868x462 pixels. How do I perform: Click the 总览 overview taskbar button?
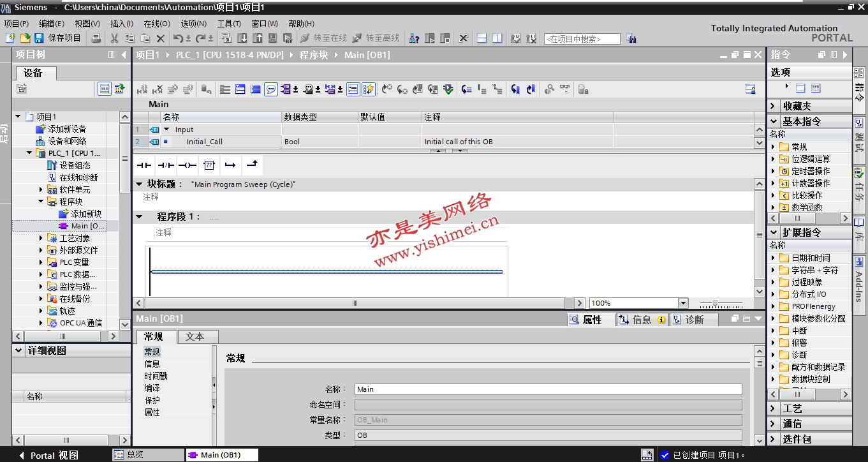click(148, 455)
